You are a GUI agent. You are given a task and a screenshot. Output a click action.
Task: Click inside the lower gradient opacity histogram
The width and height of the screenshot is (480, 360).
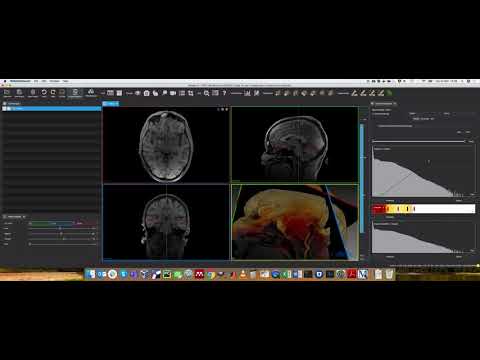tap(423, 238)
